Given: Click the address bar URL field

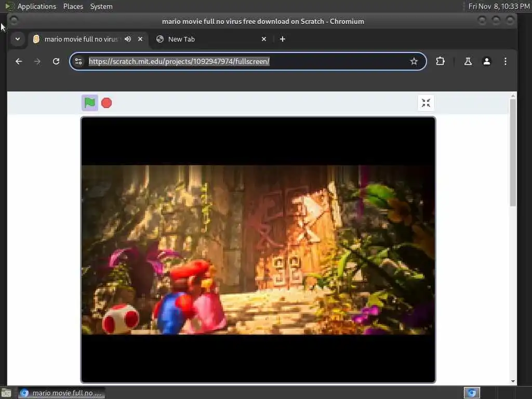Looking at the screenshot, I should tap(248, 61).
